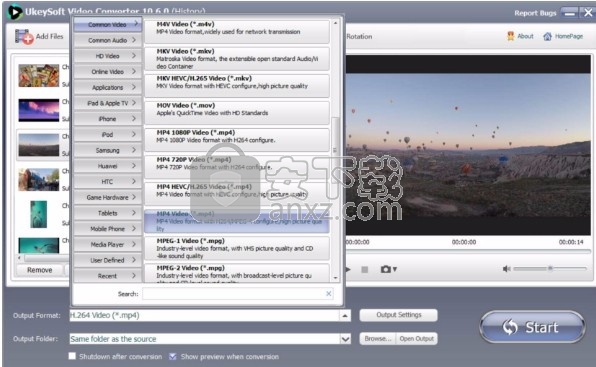The height and width of the screenshot is (367, 596).
Task: Enable Shutdown after conversion checkbox
Action: [x=72, y=356]
